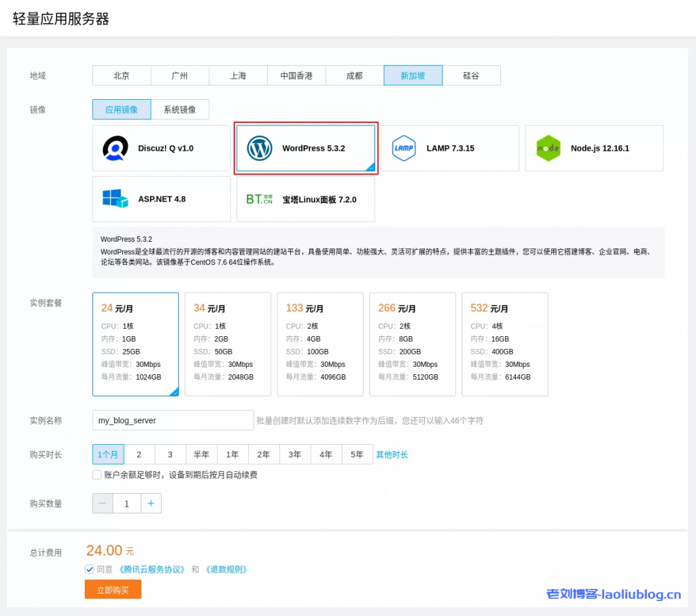Switch to the 应用镜像 tab
This screenshot has width=696, height=616.
coord(122,109)
